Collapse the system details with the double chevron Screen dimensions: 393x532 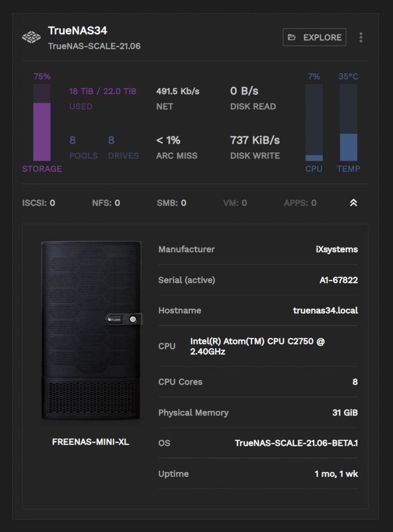click(353, 203)
